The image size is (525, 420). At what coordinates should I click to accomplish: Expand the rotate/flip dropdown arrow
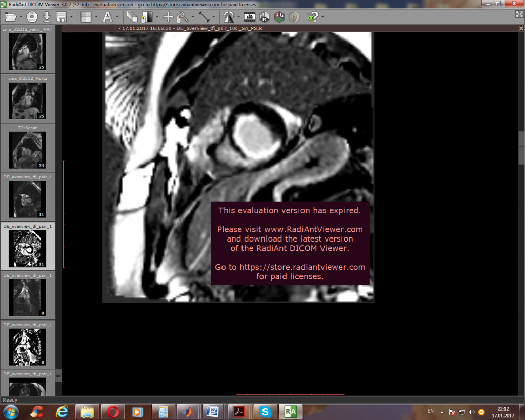[x=239, y=17]
